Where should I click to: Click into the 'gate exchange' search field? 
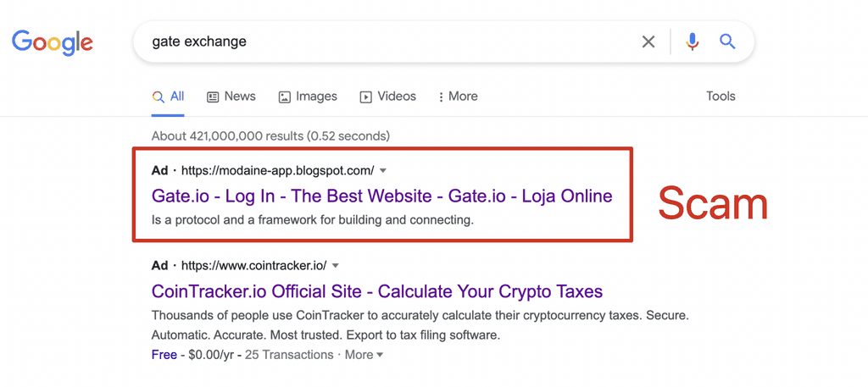click(387, 41)
